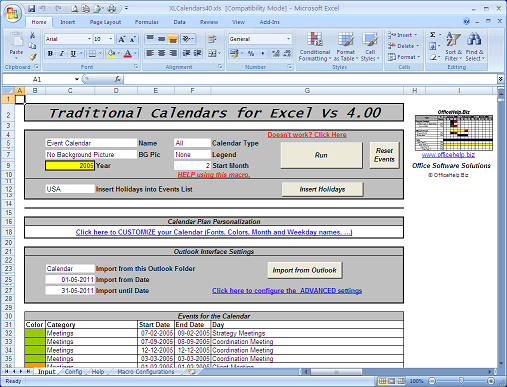507x387 pixels.
Task: Click the OfficeHelp.Biz calendar thumbnail
Action: (x=453, y=132)
